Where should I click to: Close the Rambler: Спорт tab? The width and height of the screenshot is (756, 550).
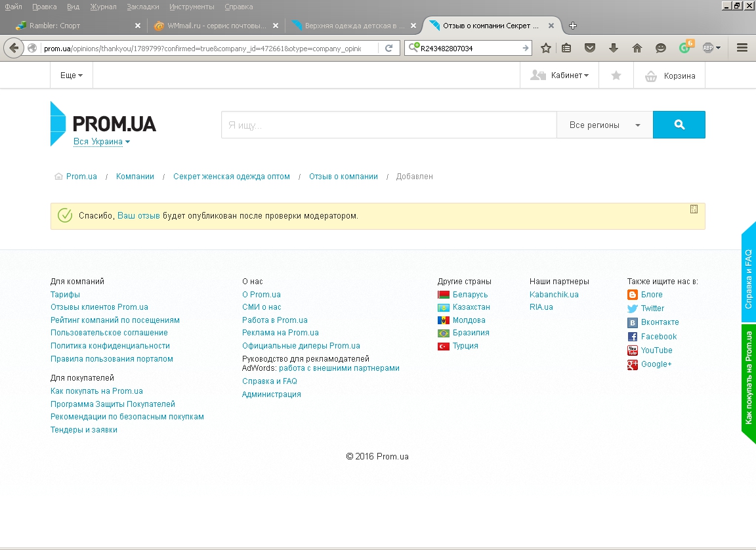click(138, 26)
